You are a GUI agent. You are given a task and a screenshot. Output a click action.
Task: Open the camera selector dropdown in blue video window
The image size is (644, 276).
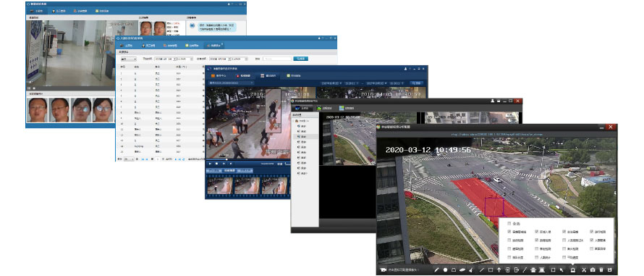pyautogui.click(x=232, y=83)
